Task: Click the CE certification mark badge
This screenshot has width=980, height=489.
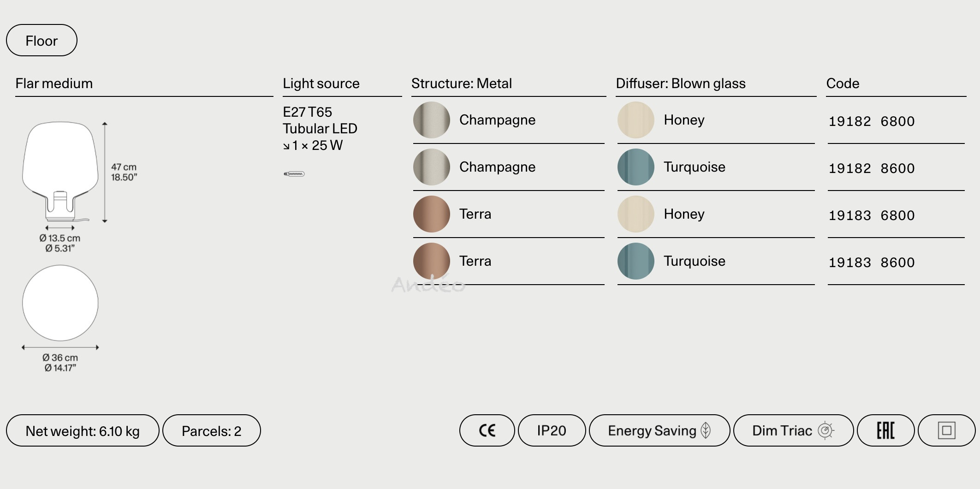Action: (487, 430)
